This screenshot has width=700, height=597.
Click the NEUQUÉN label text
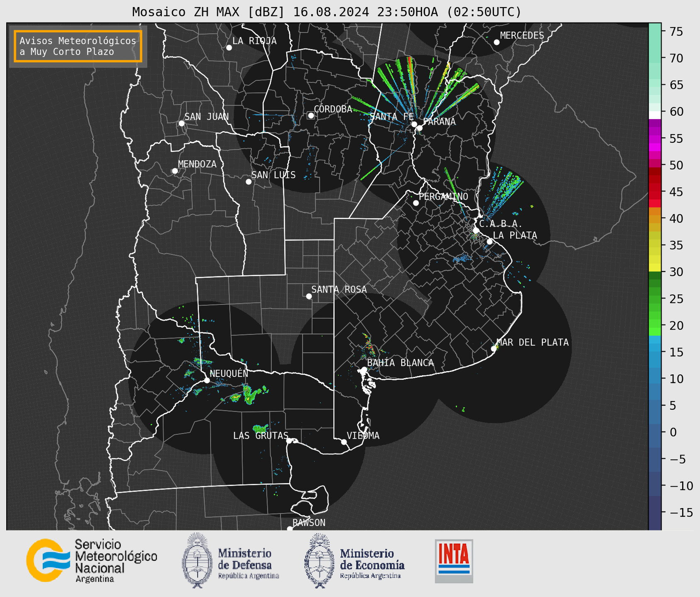[229, 374]
